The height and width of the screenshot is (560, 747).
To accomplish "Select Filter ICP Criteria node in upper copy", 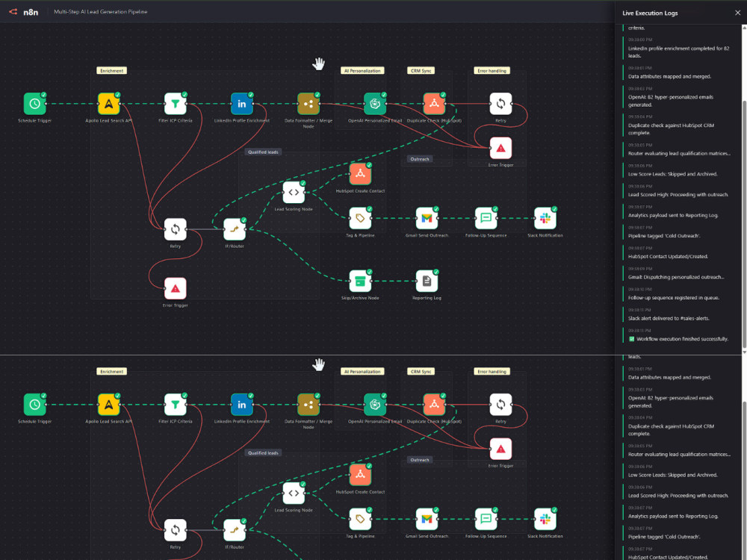I will click(x=176, y=104).
